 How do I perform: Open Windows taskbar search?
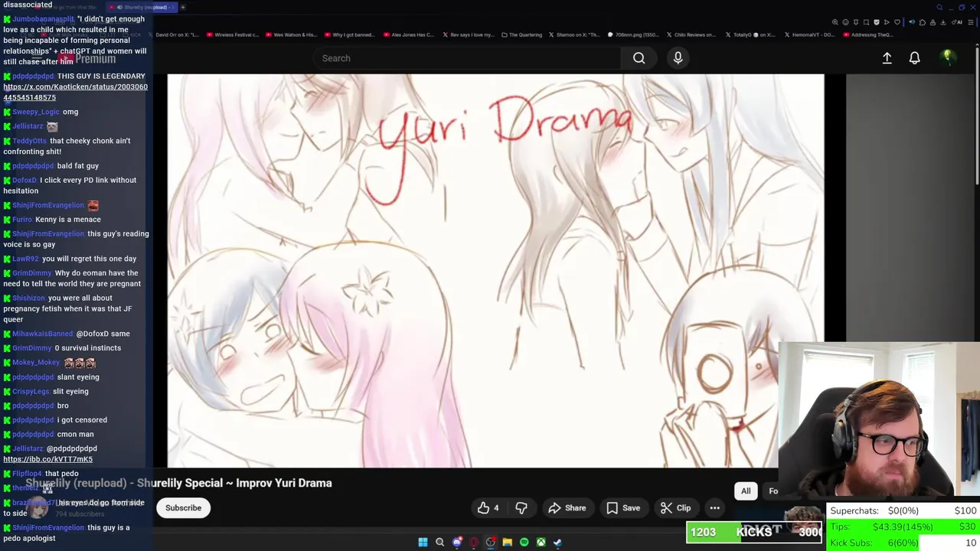(x=439, y=542)
